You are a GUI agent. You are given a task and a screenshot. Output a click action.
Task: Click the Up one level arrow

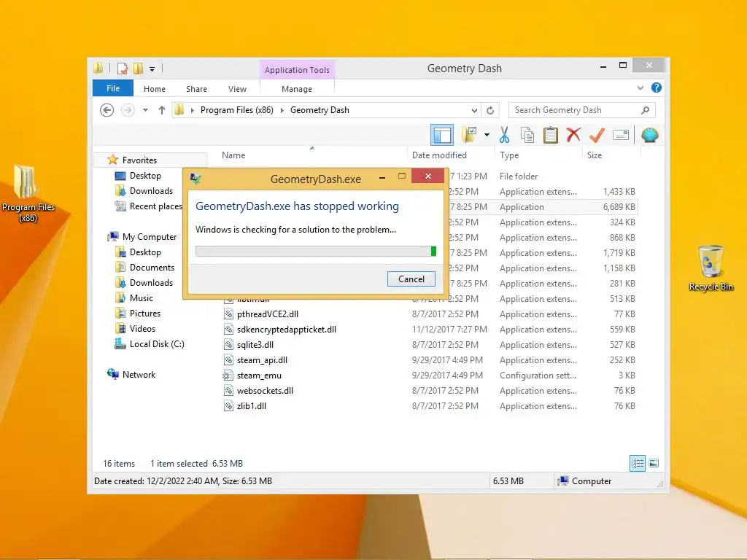click(x=161, y=110)
